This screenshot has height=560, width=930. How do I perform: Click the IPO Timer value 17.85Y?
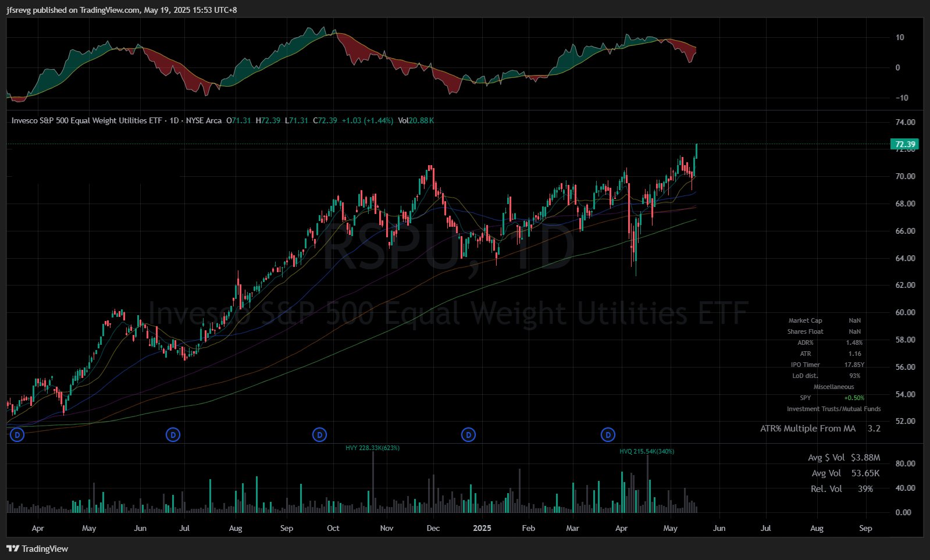(854, 365)
